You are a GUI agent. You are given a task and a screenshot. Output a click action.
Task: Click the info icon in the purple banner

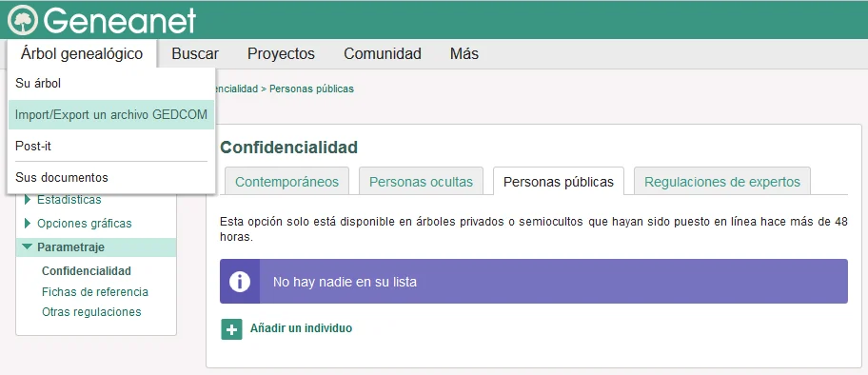pyautogui.click(x=240, y=282)
